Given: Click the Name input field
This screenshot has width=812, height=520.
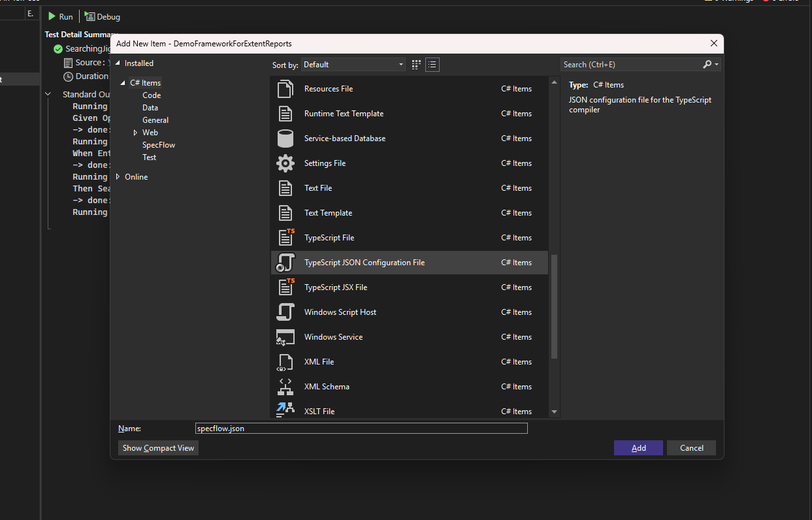Looking at the screenshot, I should (x=361, y=429).
